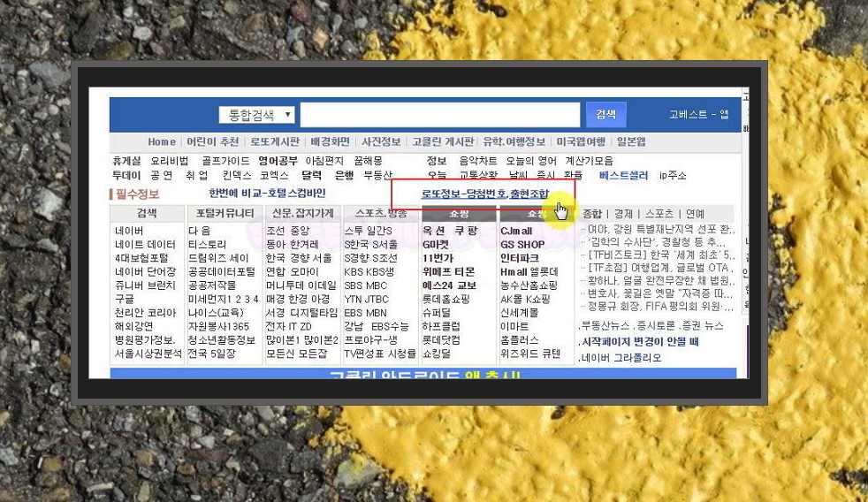This screenshot has height=502, width=868.
Task: Open the 아침편지 link
Action: point(324,161)
